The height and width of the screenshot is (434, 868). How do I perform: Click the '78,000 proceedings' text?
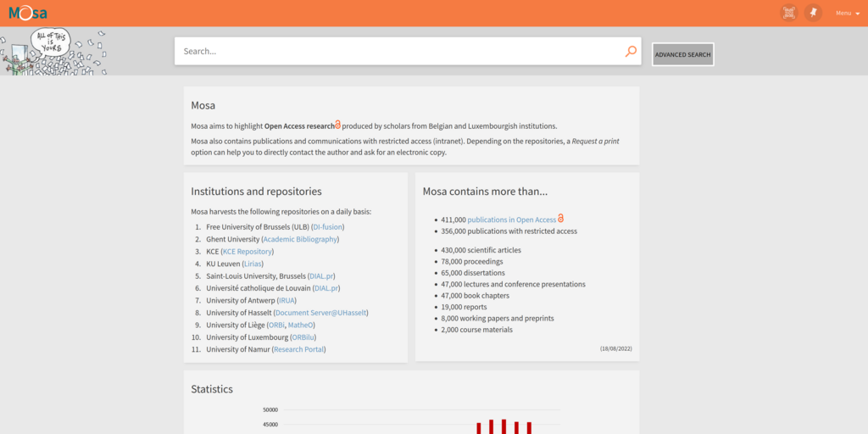[472, 261]
